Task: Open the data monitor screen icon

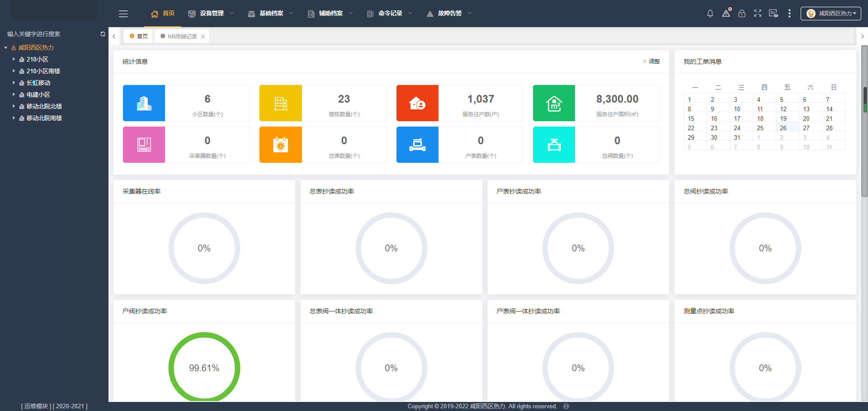Action: tap(774, 14)
